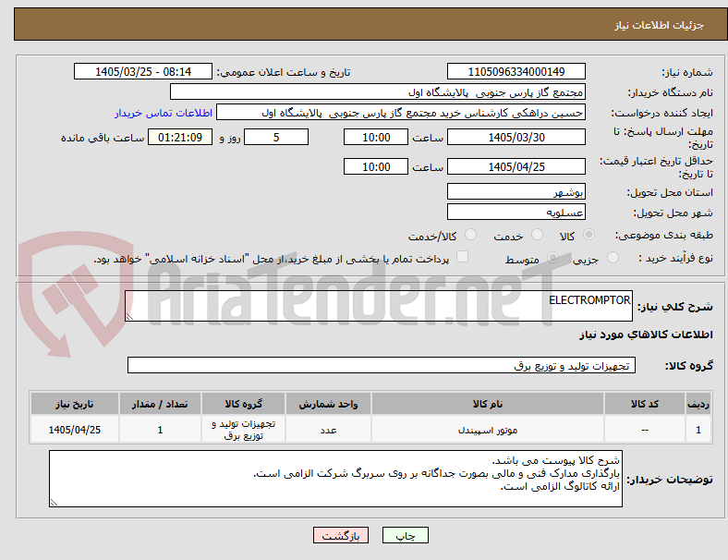Select the خدمت radio button
This screenshot has height=560, width=728.
pyautogui.click(x=537, y=235)
